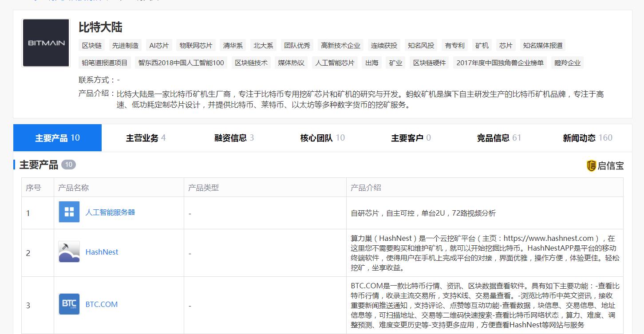This screenshot has width=644, height=334.
Task: Click the 启信宝 shield logo icon
Action: click(591, 166)
